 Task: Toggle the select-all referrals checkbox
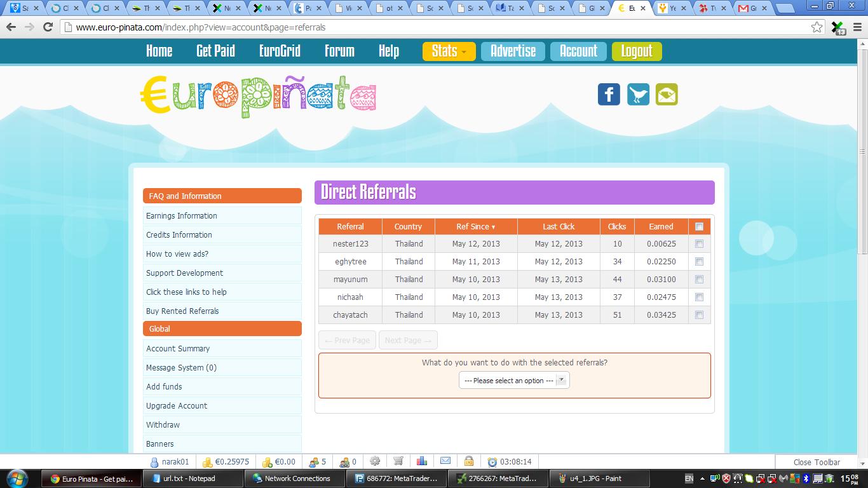point(700,227)
